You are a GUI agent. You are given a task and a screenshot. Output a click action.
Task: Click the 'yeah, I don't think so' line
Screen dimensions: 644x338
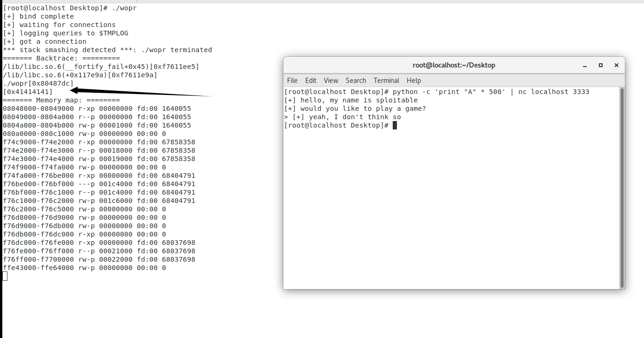click(x=342, y=117)
